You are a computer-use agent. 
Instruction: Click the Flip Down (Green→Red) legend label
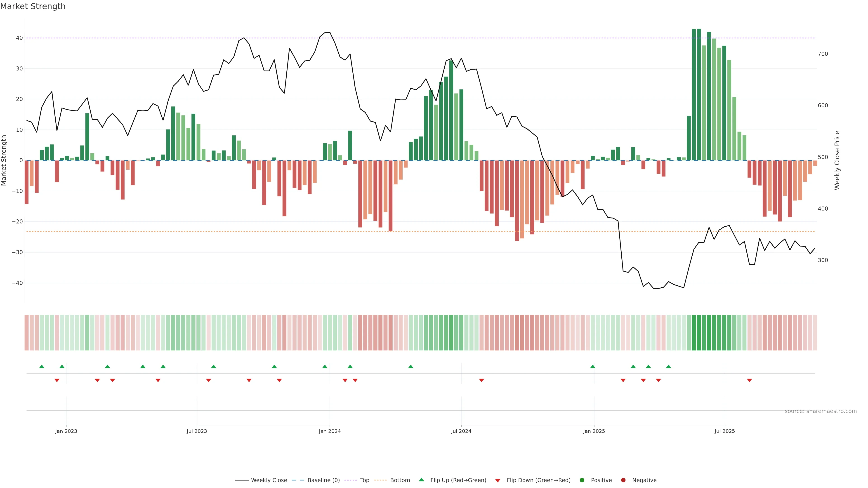(x=538, y=480)
